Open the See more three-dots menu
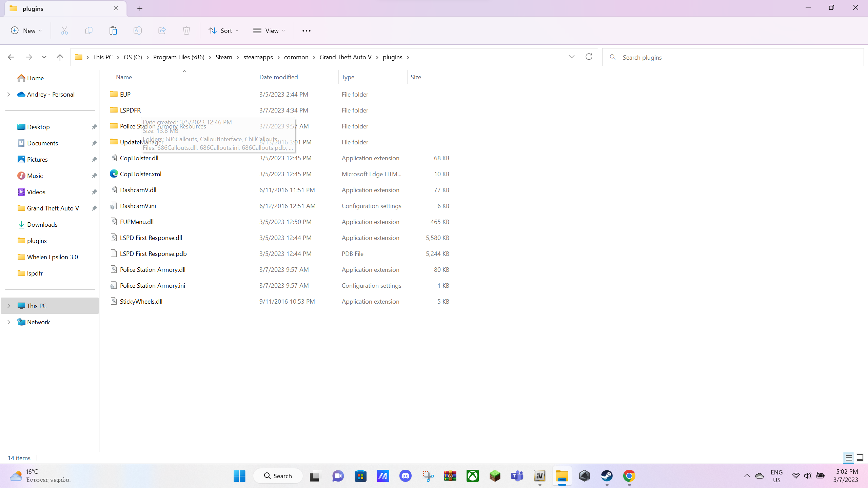Viewport: 868px width, 488px height. pyautogui.click(x=306, y=30)
